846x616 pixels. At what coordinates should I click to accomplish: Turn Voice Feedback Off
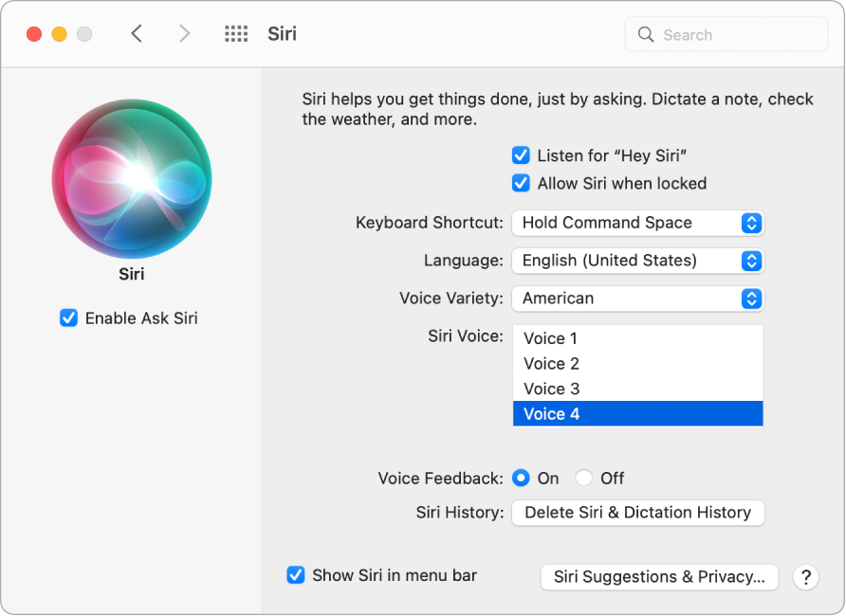tap(584, 478)
